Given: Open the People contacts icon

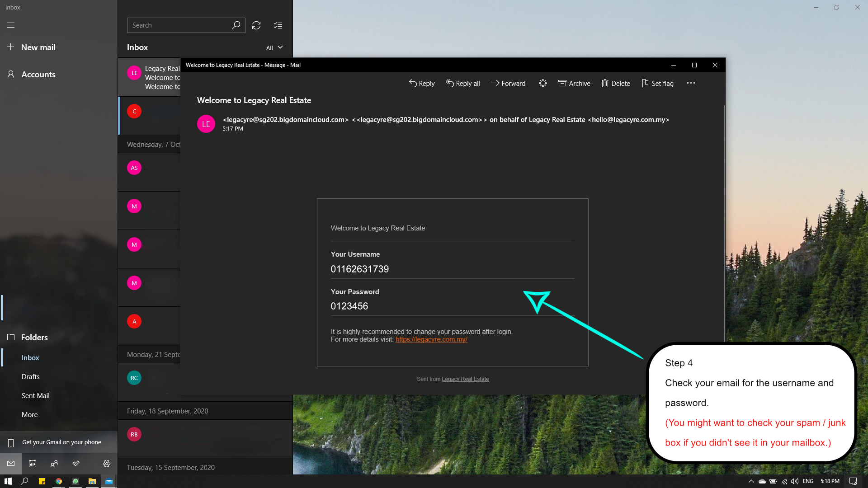Looking at the screenshot, I should pyautogui.click(x=54, y=464).
